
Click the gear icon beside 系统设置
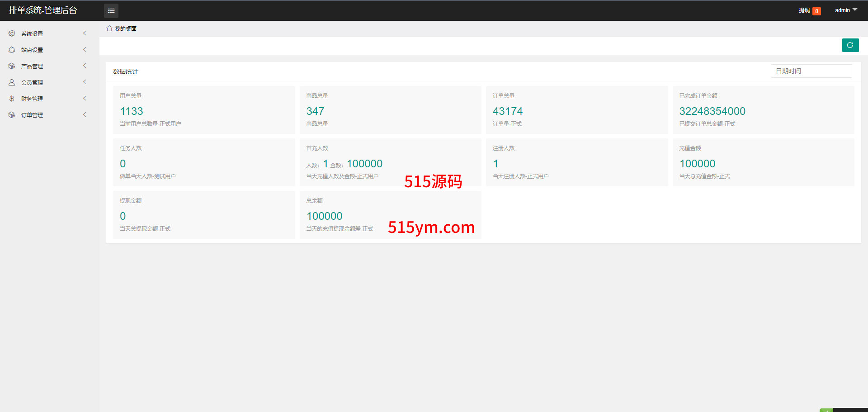point(12,33)
